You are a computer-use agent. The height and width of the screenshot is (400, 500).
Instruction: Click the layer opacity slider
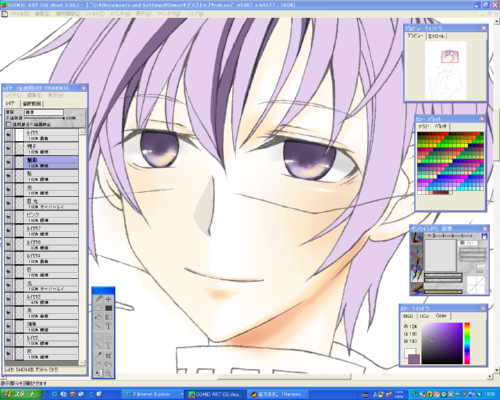point(44,118)
